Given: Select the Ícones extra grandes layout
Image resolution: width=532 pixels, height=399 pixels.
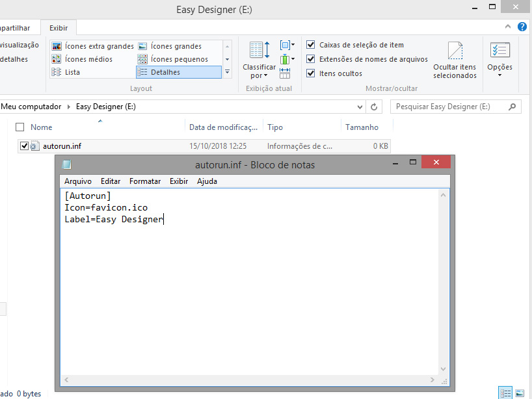Looking at the screenshot, I should [x=93, y=46].
